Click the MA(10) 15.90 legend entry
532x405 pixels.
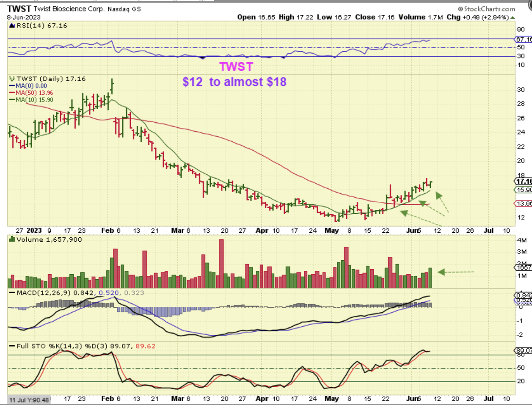click(31, 100)
